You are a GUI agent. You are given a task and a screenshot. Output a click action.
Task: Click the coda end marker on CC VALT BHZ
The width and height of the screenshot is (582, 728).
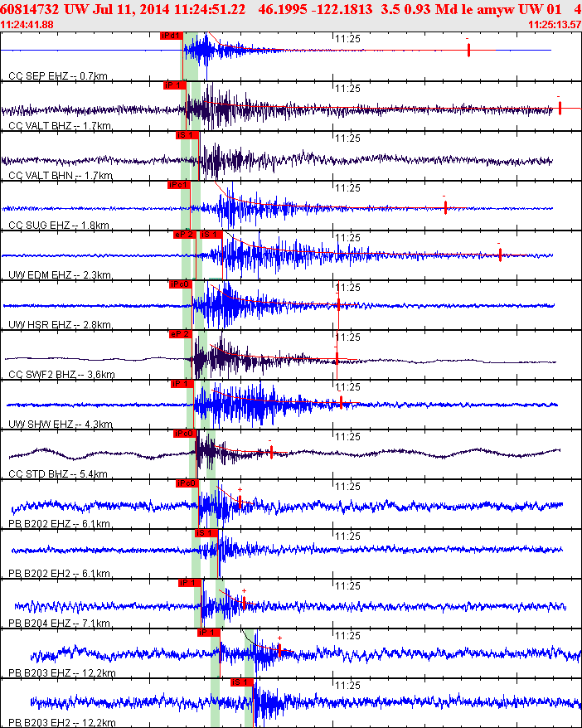pyautogui.click(x=560, y=108)
